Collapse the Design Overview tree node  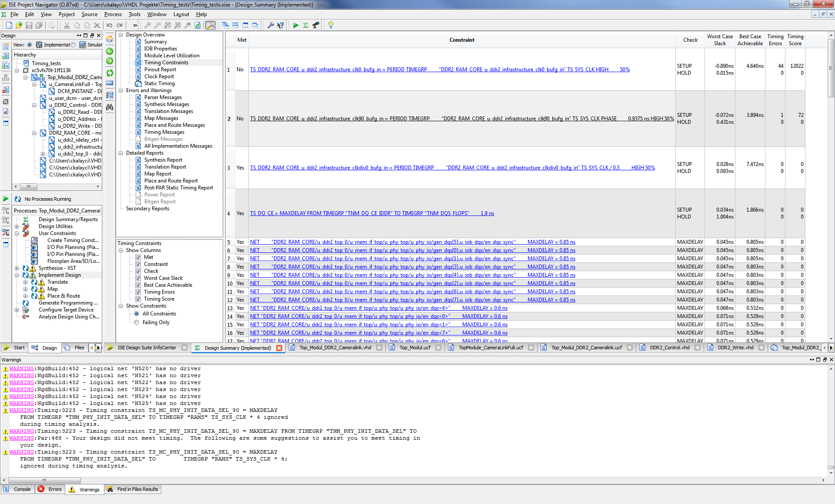[x=121, y=35]
